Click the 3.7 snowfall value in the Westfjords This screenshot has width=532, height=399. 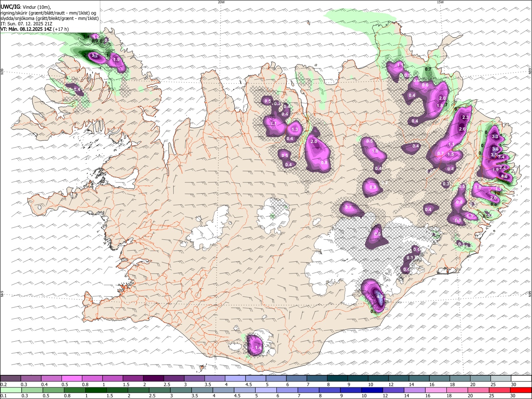point(94,55)
